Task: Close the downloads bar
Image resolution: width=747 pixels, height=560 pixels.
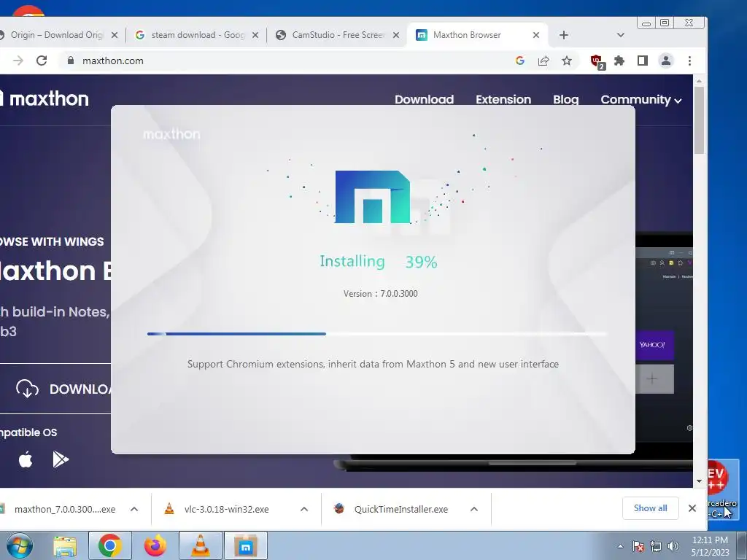Action: (692, 508)
